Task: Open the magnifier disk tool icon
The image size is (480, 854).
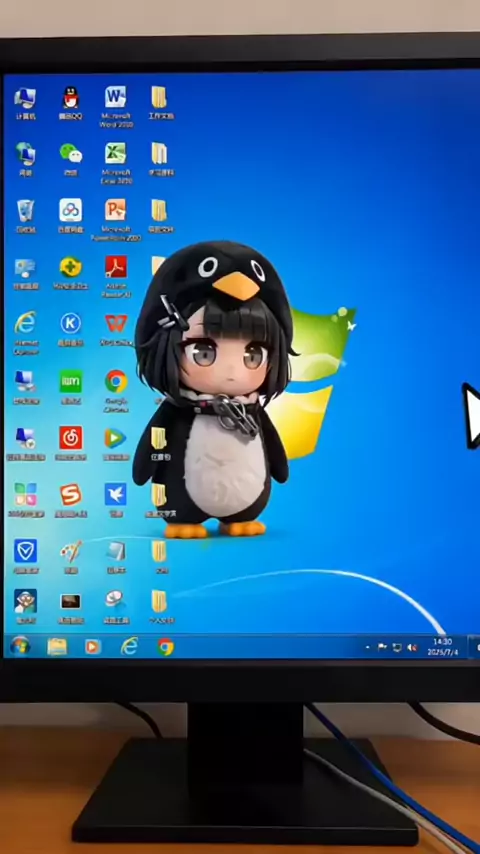Action: 116,600
